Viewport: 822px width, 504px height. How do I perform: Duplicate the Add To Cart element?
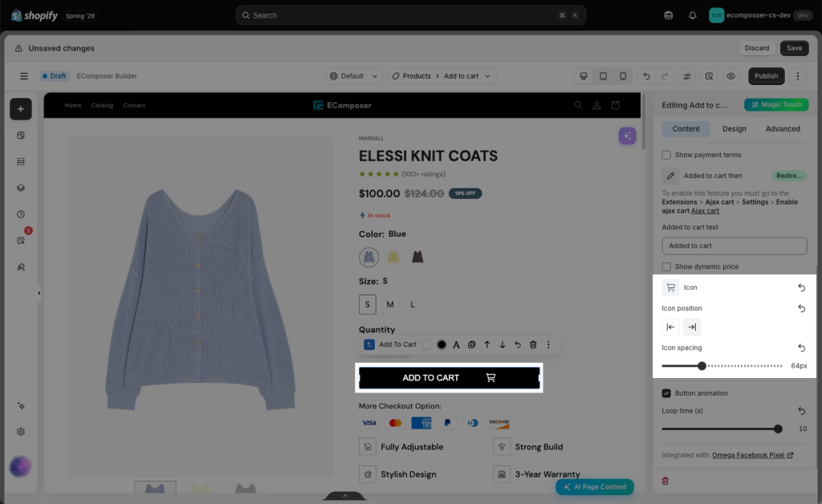[x=472, y=344]
